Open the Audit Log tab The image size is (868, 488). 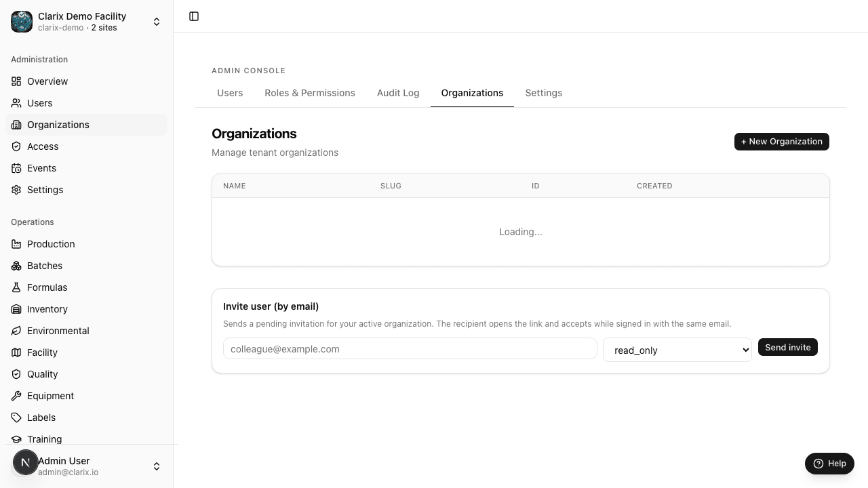click(398, 93)
